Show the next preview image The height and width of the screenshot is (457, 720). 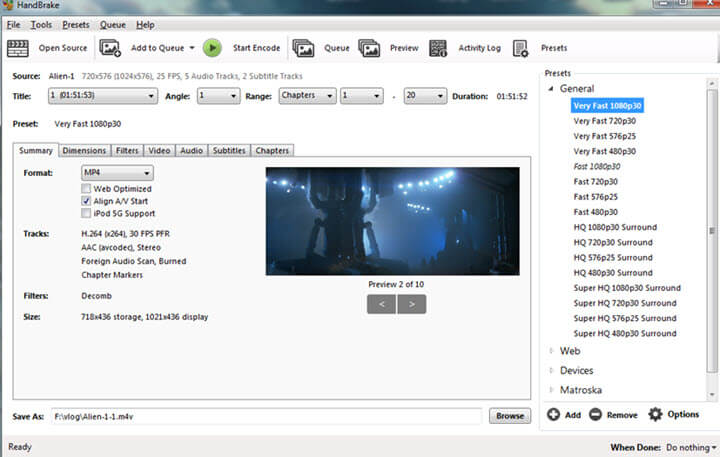tap(412, 304)
